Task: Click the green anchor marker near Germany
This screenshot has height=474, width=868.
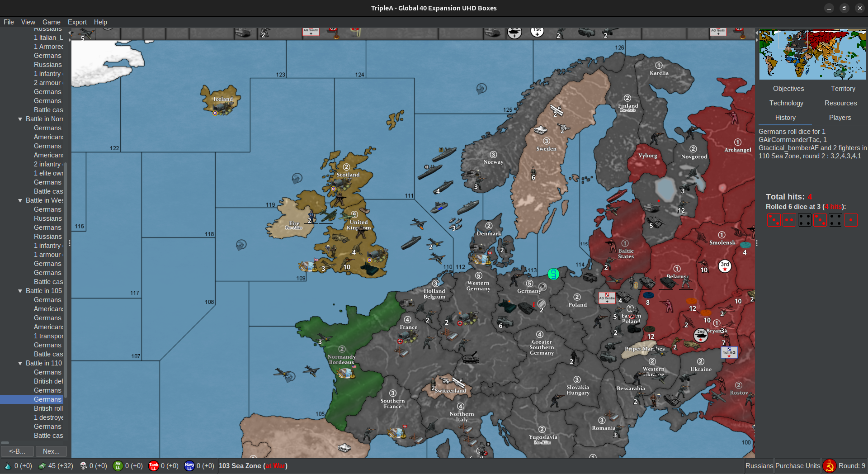Action: pyautogui.click(x=553, y=274)
